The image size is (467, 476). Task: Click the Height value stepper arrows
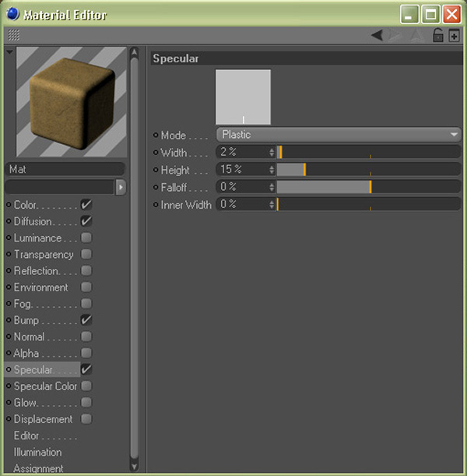[x=272, y=170]
